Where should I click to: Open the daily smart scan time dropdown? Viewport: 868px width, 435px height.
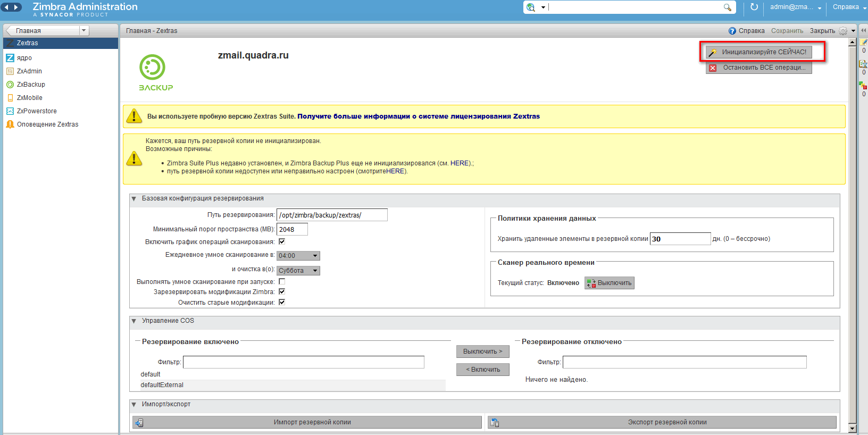pos(298,256)
